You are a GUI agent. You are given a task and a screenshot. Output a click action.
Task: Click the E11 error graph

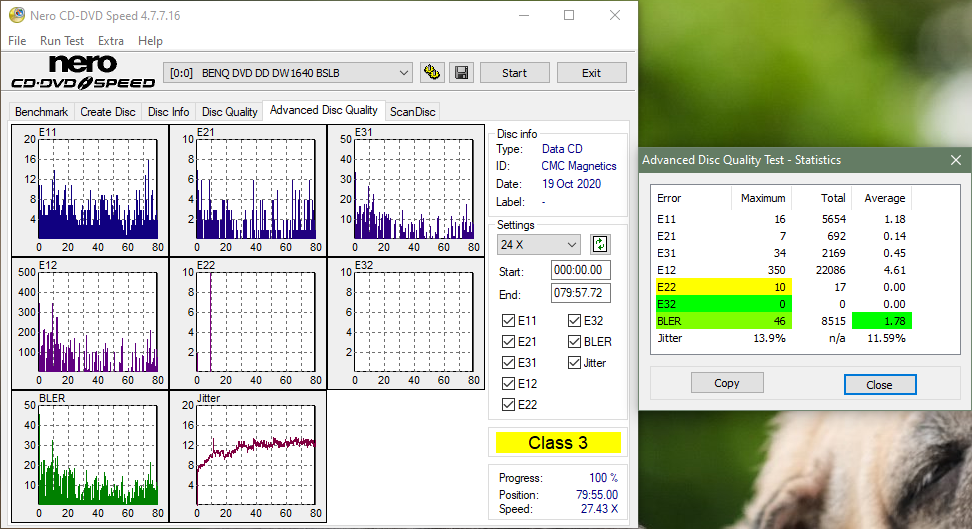tap(90, 190)
